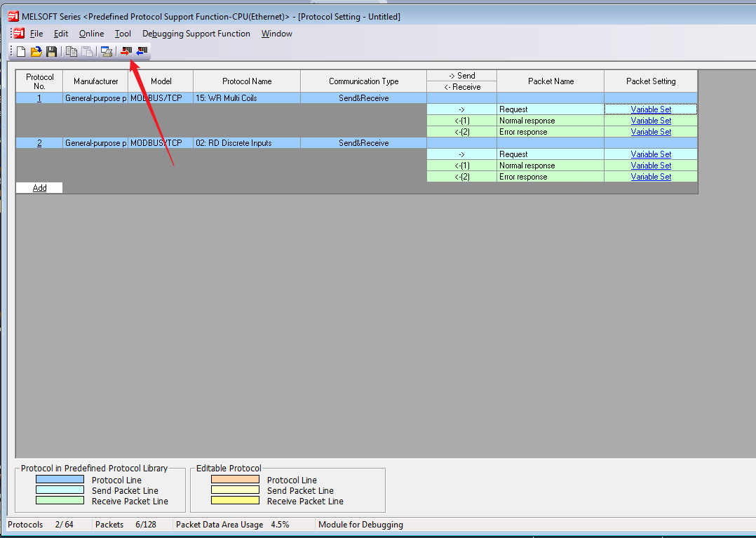The image size is (756, 538).
Task: Open the Debugging Support Function menu
Action: tap(196, 34)
